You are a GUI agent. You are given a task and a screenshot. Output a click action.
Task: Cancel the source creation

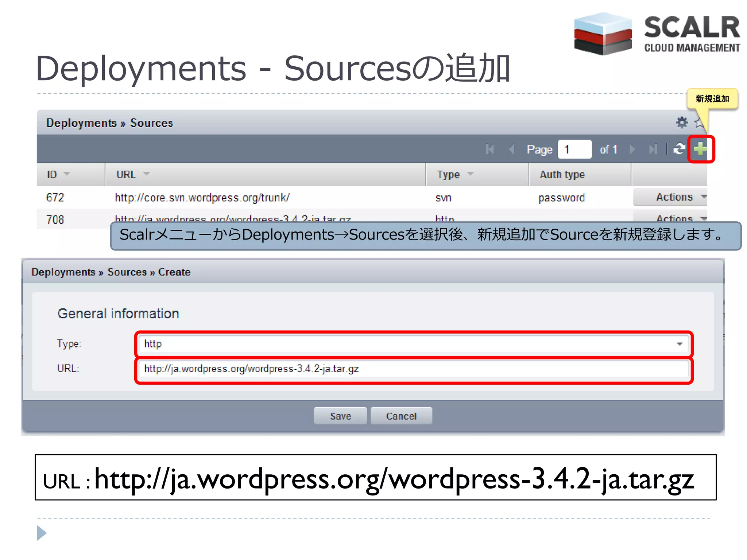pos(401,416)
